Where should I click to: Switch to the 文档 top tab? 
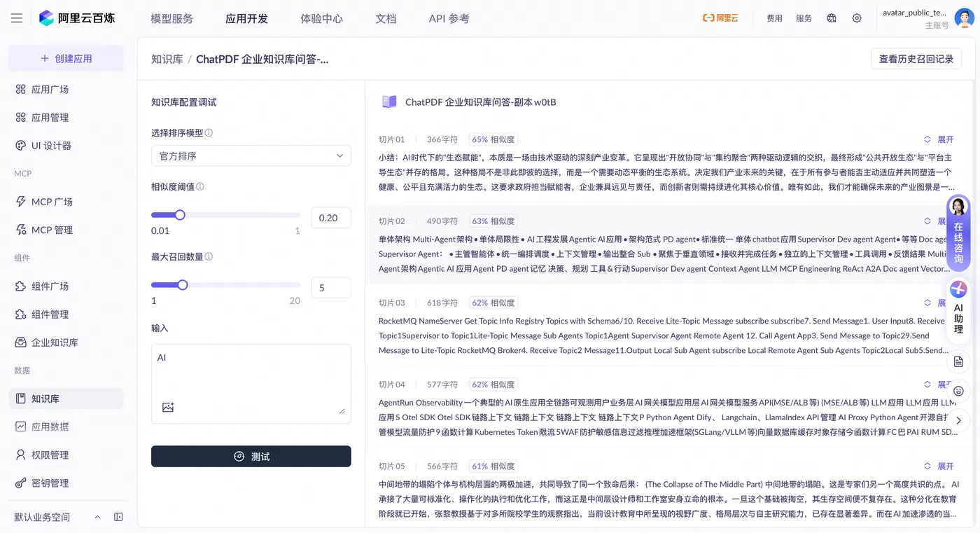click(x=386, y=19)
